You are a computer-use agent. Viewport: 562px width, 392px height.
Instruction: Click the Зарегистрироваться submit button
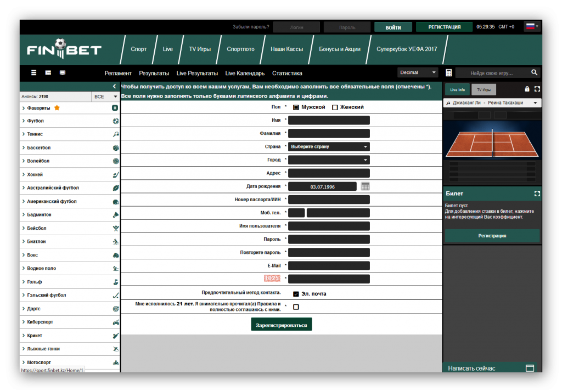point(282,325)
